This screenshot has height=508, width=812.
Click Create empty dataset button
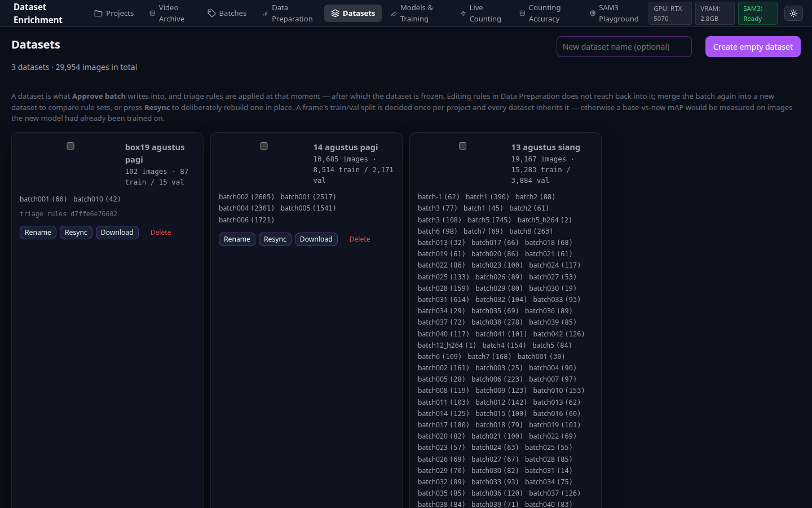pos(753,47)
